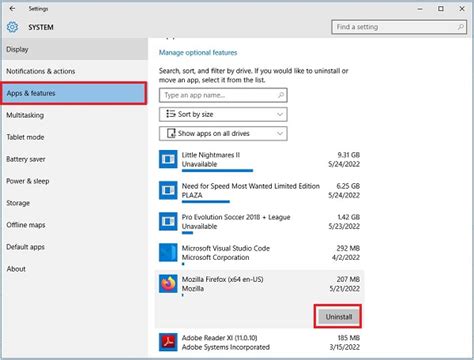Click the Type an app name field

pos(223,95)
